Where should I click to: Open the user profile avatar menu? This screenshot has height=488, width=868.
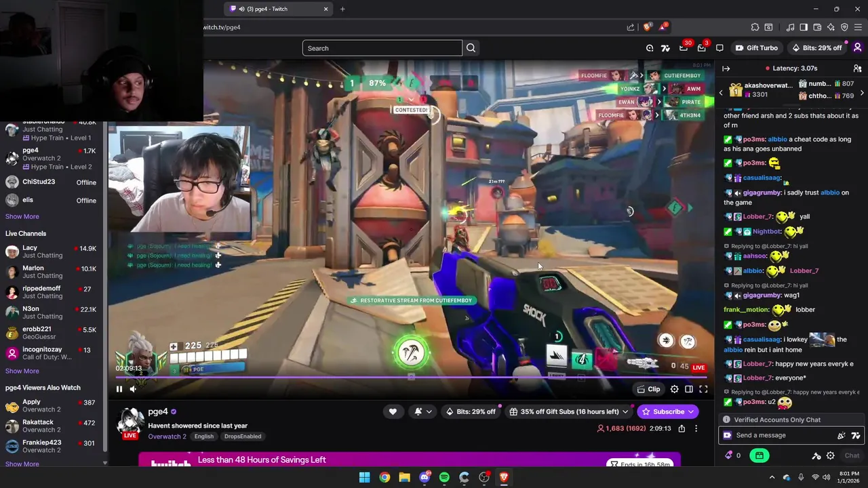pos(857,47)
